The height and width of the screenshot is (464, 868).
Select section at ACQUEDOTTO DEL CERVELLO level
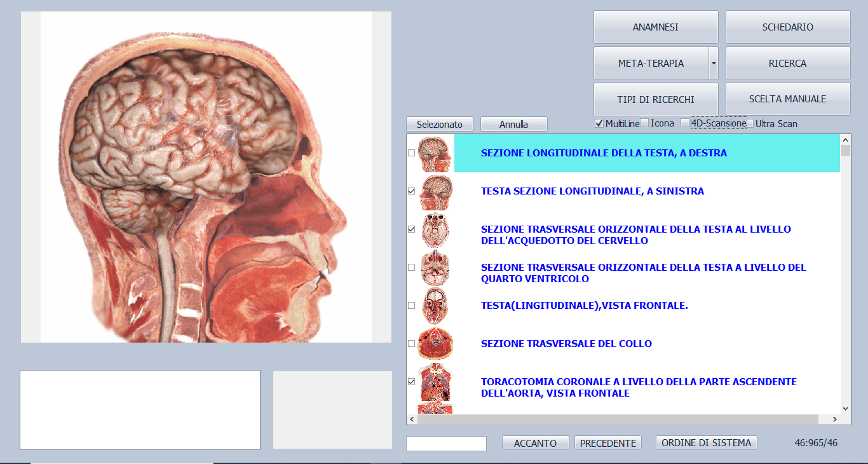(636, 235)
